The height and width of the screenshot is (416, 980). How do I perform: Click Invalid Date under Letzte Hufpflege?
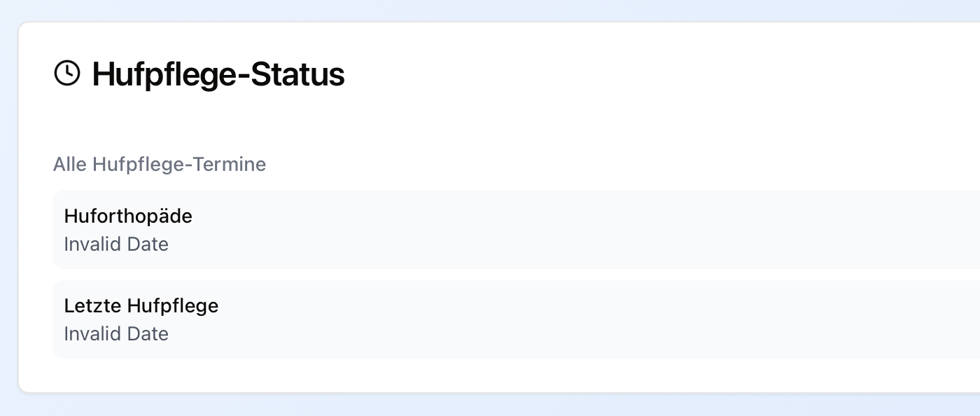point(116,334)
